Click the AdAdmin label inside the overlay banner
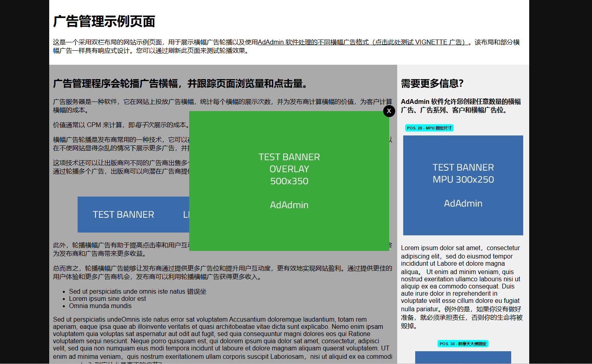This screenshot has width=592, height=364. coord(289,205)
